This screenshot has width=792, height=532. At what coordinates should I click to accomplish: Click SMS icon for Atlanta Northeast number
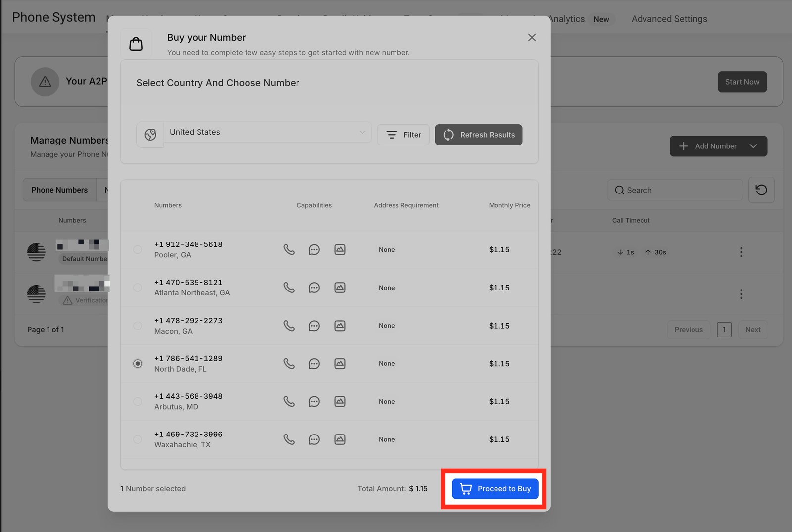(314, 288)
